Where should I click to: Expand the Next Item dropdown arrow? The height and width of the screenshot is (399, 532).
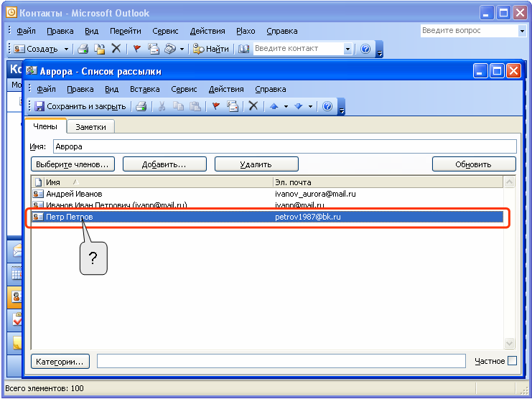pos(310,107)
